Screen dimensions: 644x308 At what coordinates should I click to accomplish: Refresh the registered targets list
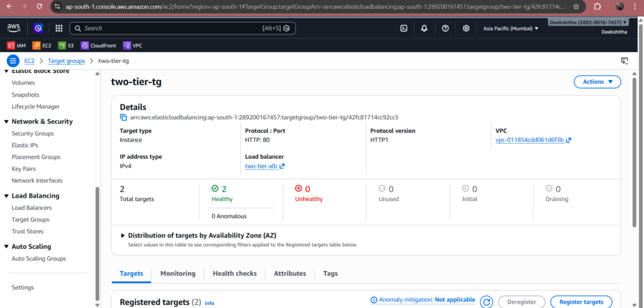point(486,302)
